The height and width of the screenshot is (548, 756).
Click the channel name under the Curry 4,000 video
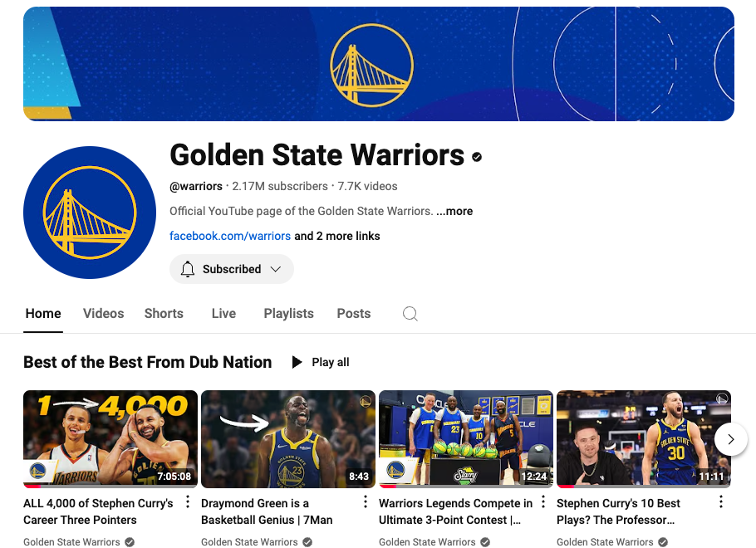(71, 542)
